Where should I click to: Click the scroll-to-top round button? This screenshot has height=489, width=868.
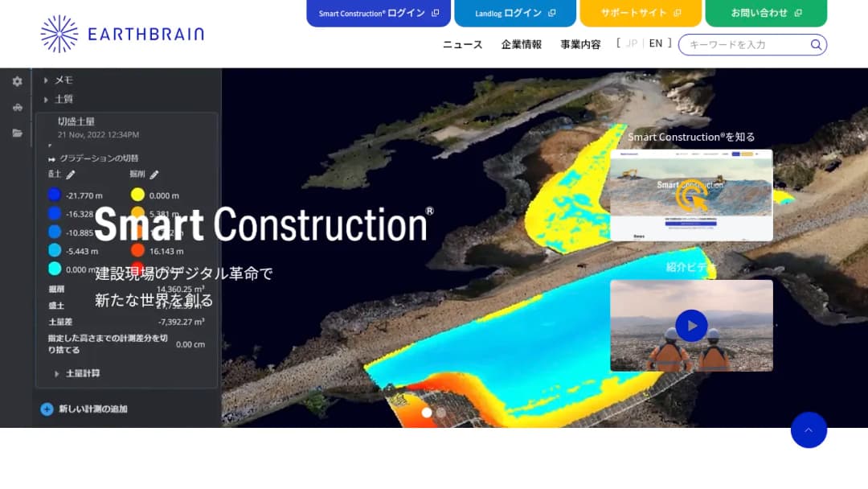pyautogui.click(x=809, y=430)
